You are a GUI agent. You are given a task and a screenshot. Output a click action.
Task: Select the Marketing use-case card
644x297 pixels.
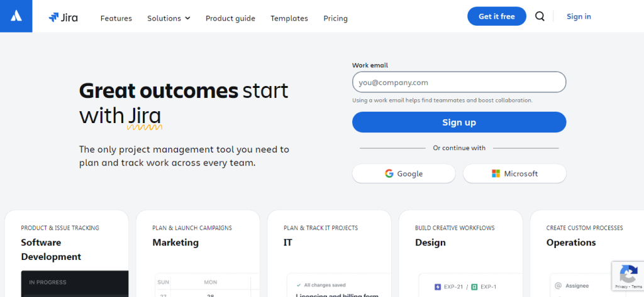pyautogui.click(x=198, y=242)
